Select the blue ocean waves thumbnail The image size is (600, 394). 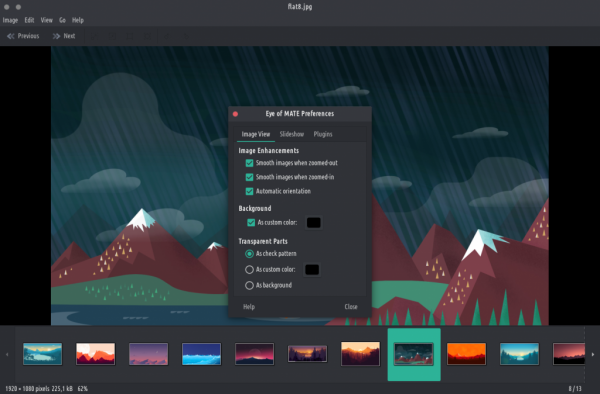tap(201, 354)
